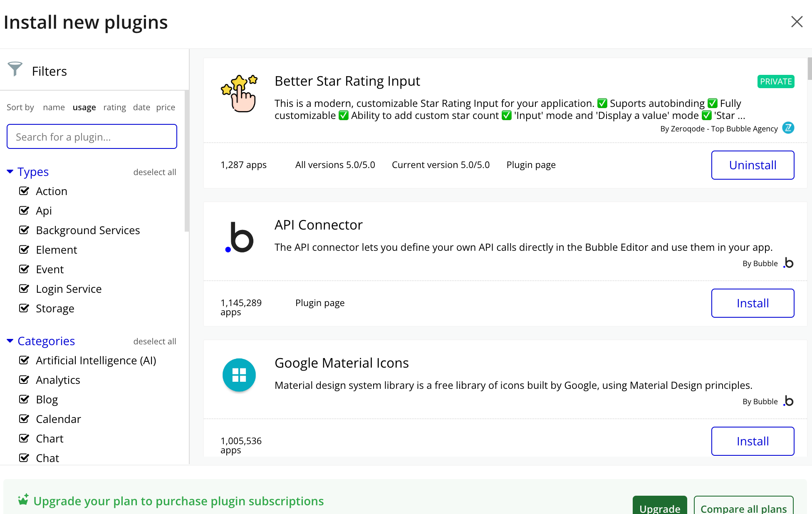Image resolution: width=812 pixels, height=514 pixels.
Task: Toggle the Chart category checkbox
Action: coord(24,438)
